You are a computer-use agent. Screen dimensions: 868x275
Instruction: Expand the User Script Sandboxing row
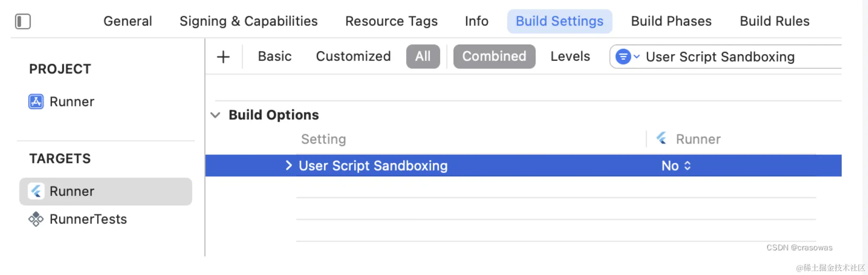point(289,166)
